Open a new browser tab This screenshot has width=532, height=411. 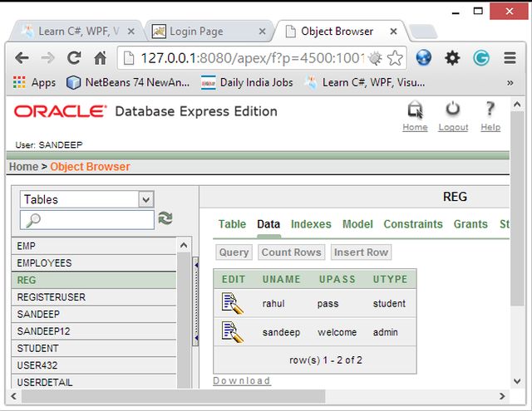pos(422,32)
